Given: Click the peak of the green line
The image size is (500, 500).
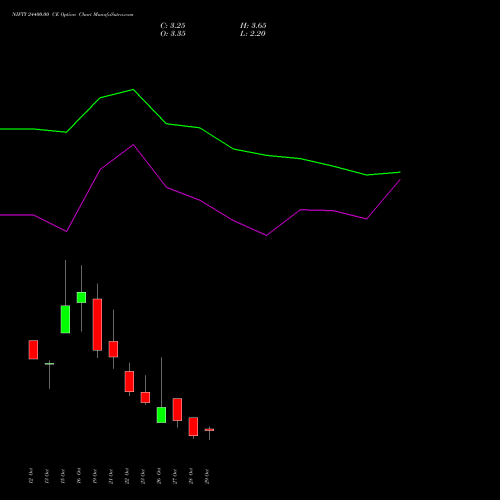Looking at the screenshot, I should 133,89.
